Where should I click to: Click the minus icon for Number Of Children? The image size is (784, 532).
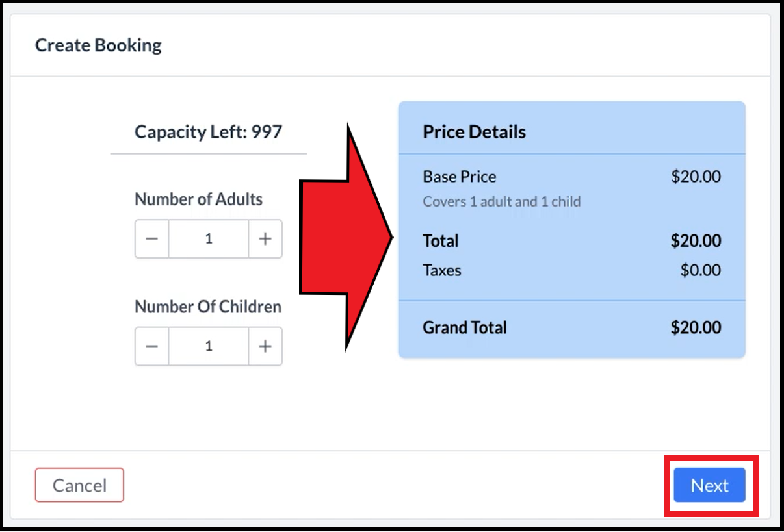point(151,346)
